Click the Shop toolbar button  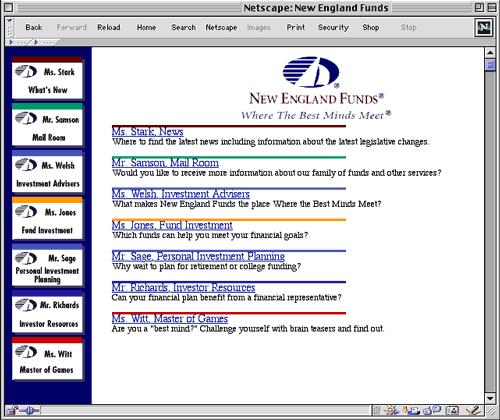click(371, 27)
